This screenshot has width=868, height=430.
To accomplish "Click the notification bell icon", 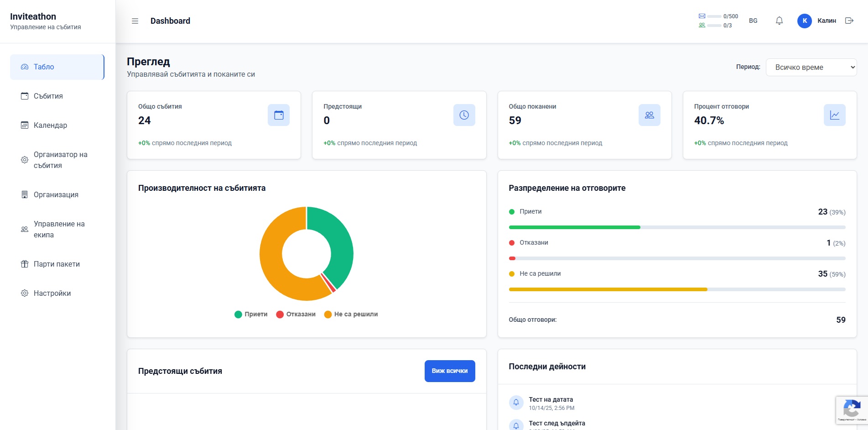I will (779, 21).
